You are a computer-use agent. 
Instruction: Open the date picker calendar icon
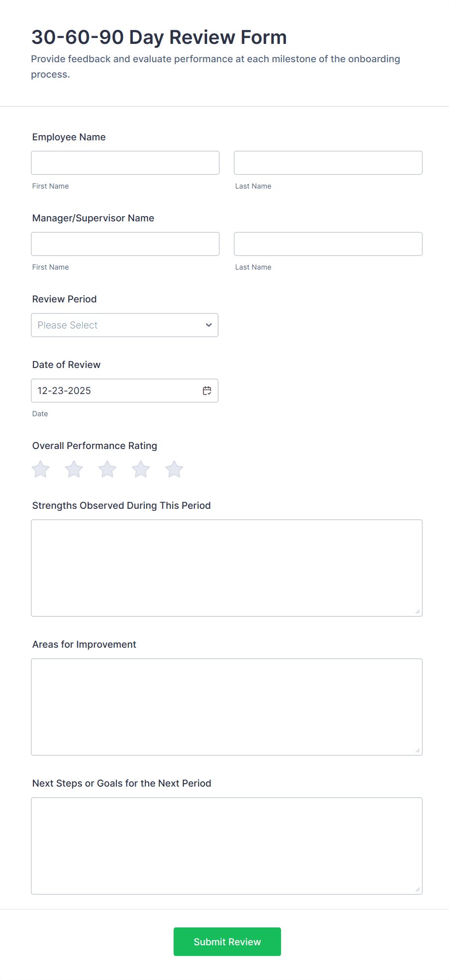[207, 391]
